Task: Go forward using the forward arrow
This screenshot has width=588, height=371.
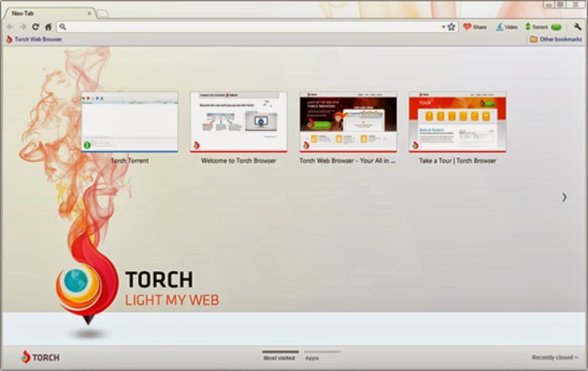Action: pyautogui.click(x=23, y=27)
